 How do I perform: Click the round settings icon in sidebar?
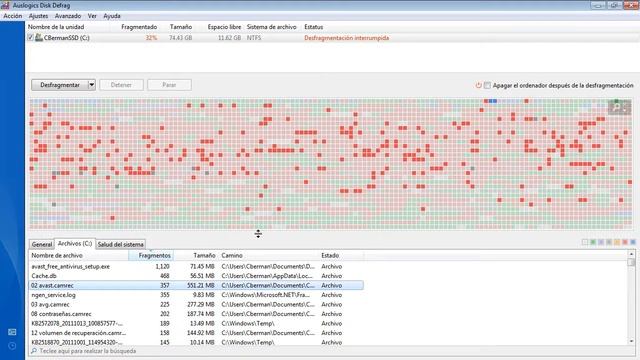12,346
